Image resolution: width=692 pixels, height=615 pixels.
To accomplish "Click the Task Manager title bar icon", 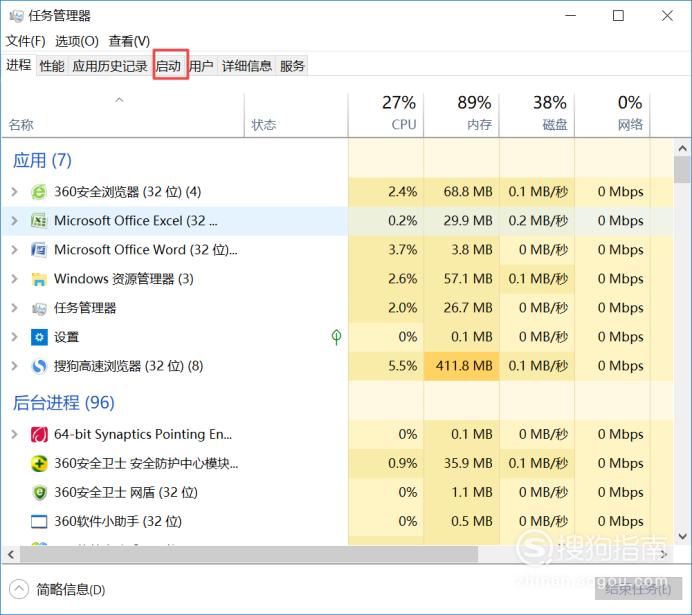I will click(x=16, y=16).
